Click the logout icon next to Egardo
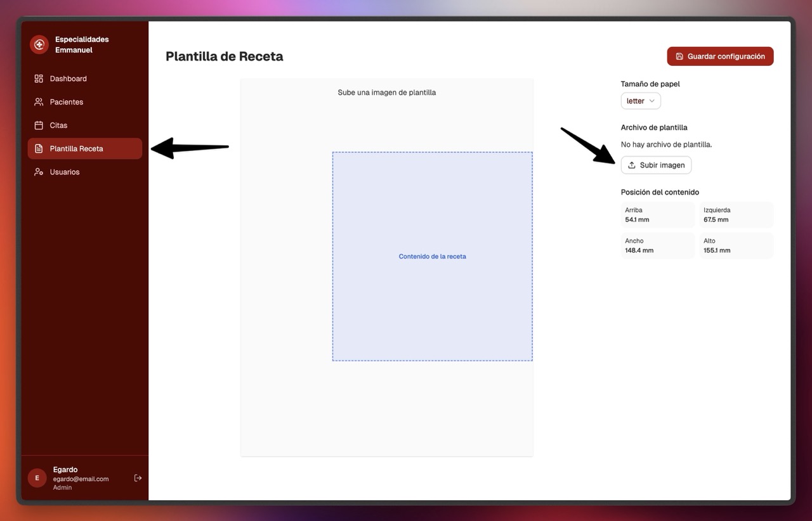The width and height of the screenshot is (812, 521). 138,478
